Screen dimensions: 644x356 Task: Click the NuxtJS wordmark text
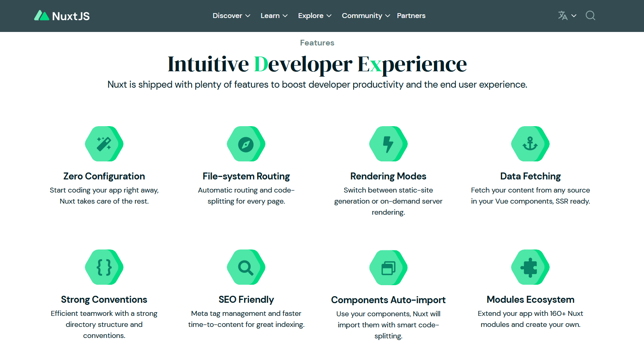tap(71, 16)
